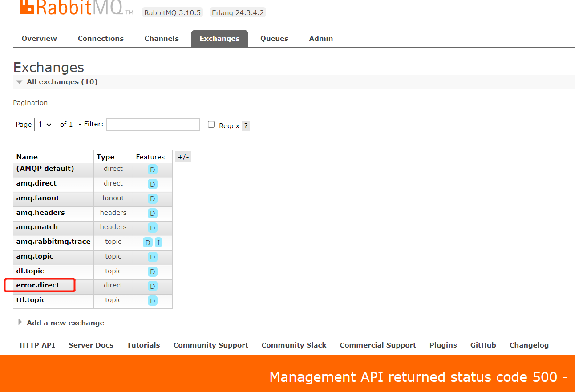This screenshot has width=575, height=392.
Task: Click the I badge on amq.rabbitmq.trace row
Action: [158, 242]
